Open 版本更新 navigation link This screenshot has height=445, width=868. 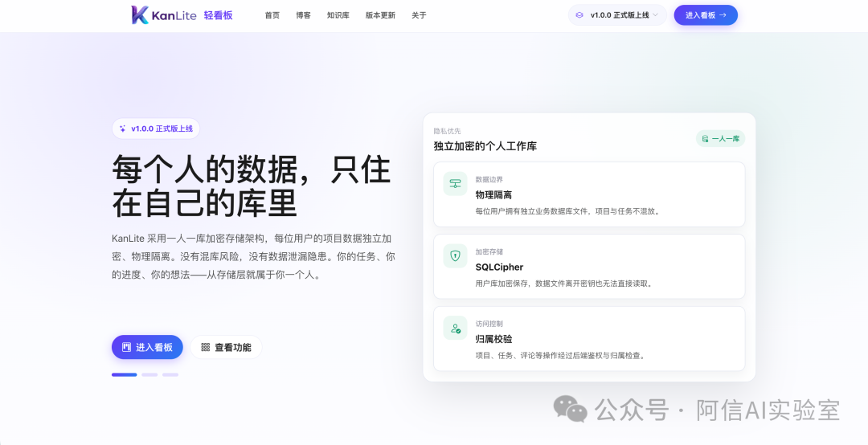coord(380,15)
